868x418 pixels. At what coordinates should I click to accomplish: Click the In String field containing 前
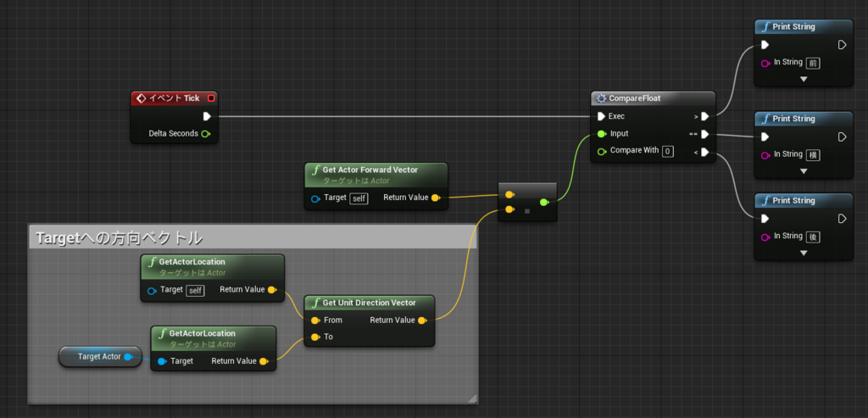tap(813, 63)
